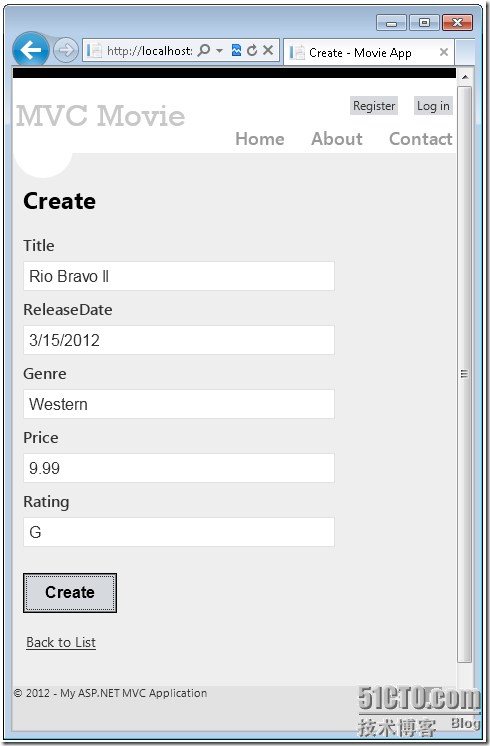Minimize the browser window
490x746 pixels.
tap(391, 22)
